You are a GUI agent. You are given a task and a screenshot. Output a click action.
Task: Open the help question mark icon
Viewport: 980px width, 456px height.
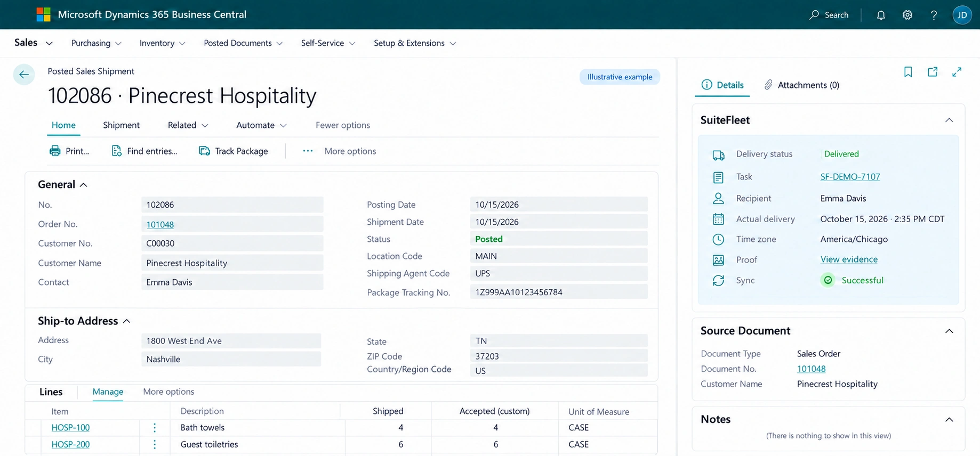click(934, 15)
